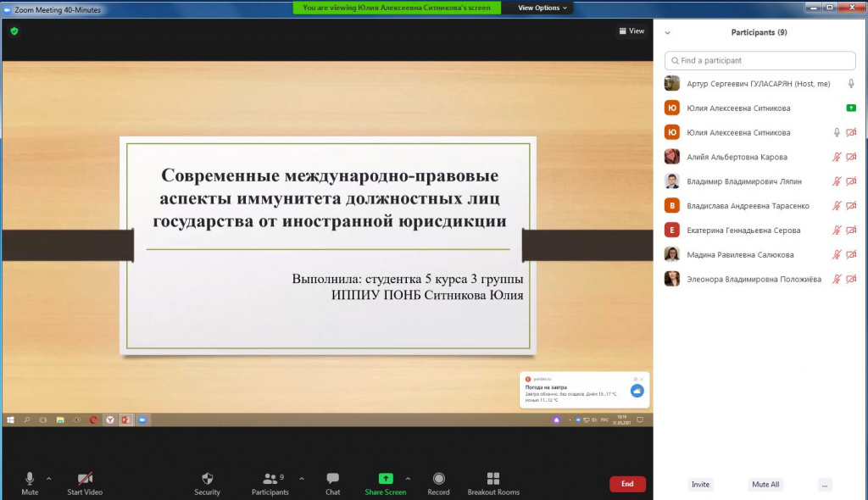End the meeting with the red End button
The image size is (868, 500).
[x=627, y=484]
